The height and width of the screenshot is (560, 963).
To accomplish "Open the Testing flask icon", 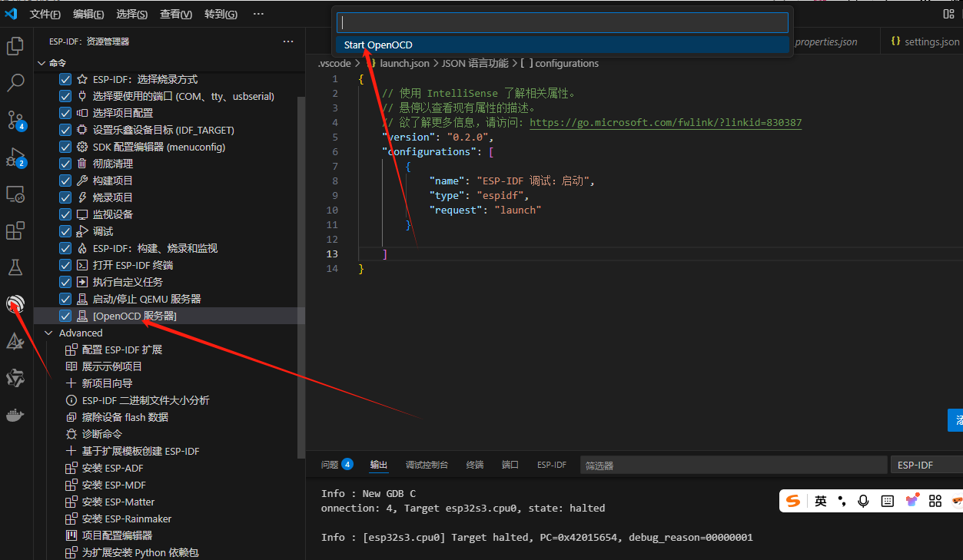I will 15,267.
